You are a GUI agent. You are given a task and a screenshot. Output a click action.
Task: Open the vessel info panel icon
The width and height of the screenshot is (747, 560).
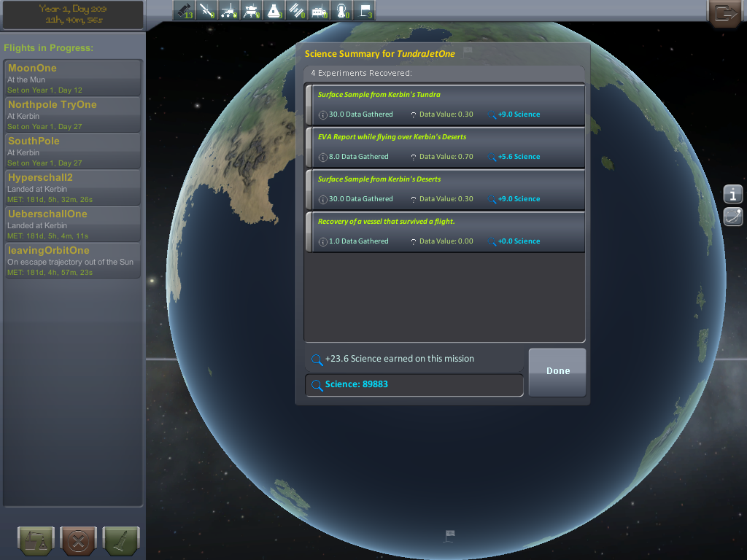point(732,194)
